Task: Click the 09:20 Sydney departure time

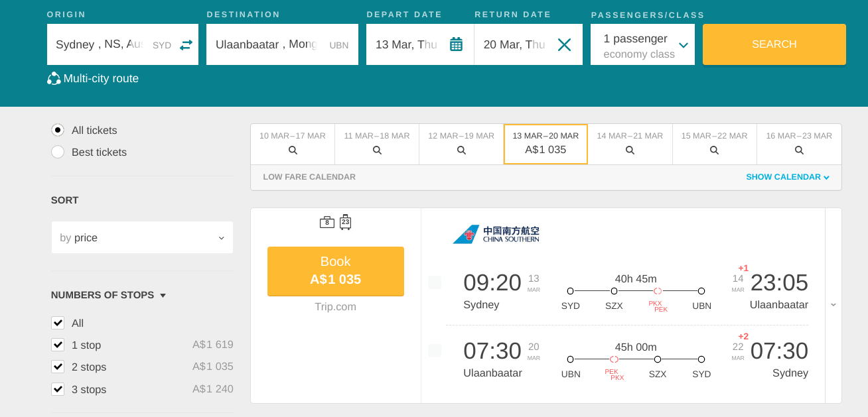Action: coord(492,283)
